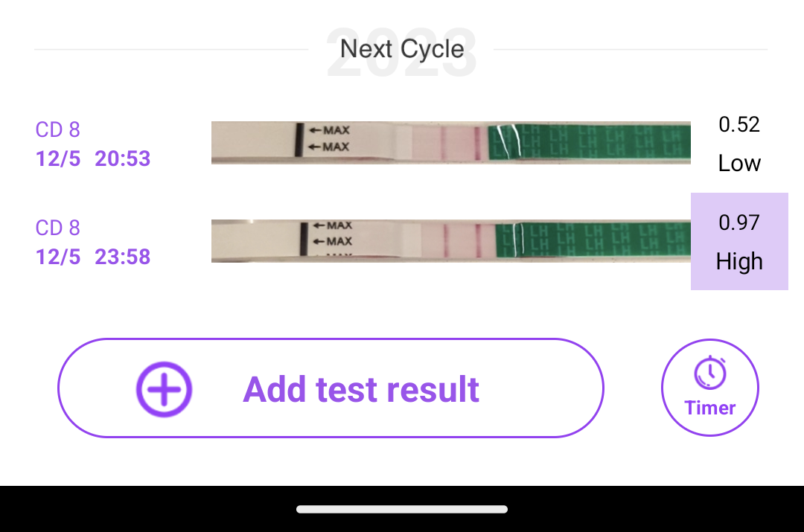Tap the CD 8 label above 23:58
Image resolution: width=804 pixels, height=532 pixels.
57,228
